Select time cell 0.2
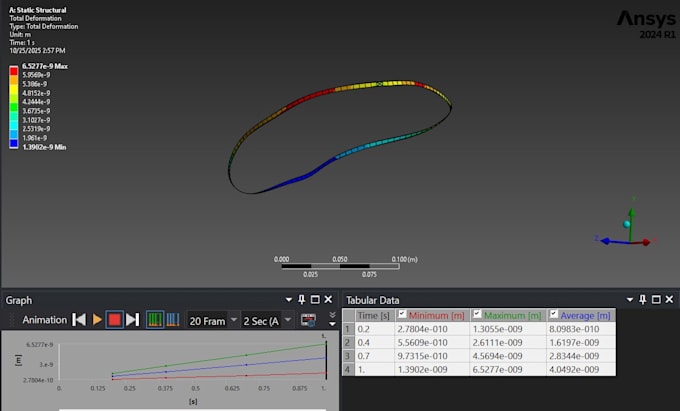Screen dimensions: 680x411 (x=375, y=329)
